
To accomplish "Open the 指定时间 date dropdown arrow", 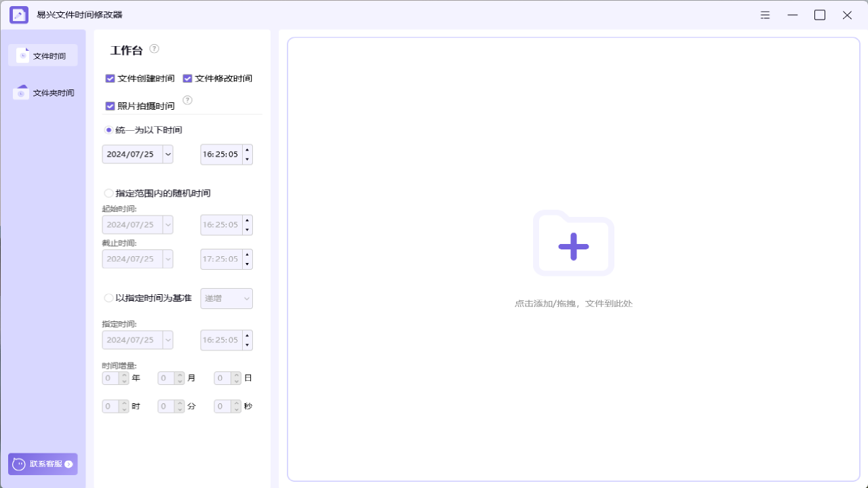I will (x=168, y=340).
